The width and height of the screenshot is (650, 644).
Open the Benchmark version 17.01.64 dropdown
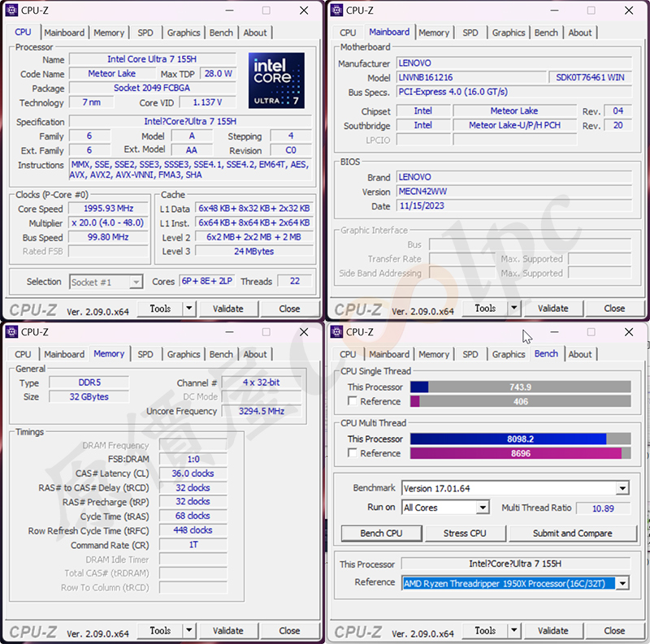(622, 489)
